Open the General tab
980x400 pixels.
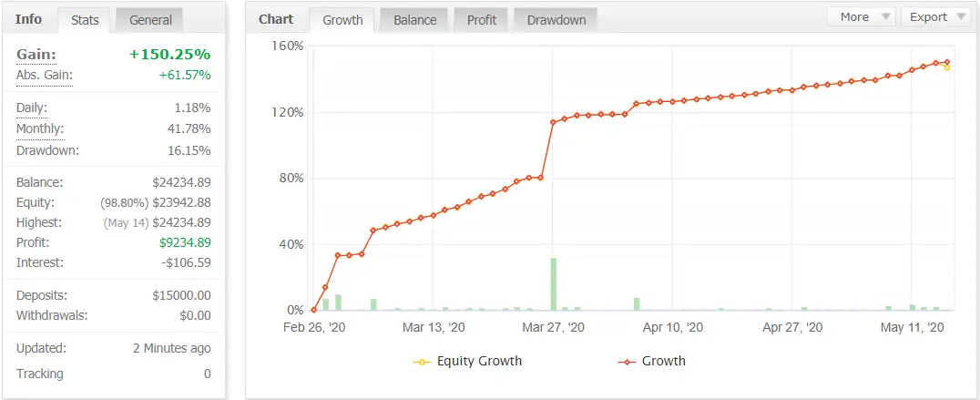pyautogui.click(x=149, y=20)
